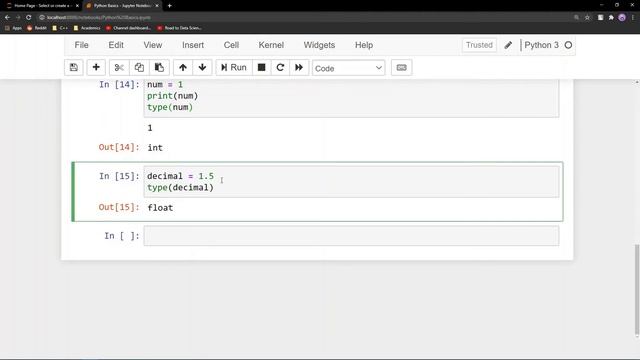Click the white extension icon beside the star

coord(600,18)
